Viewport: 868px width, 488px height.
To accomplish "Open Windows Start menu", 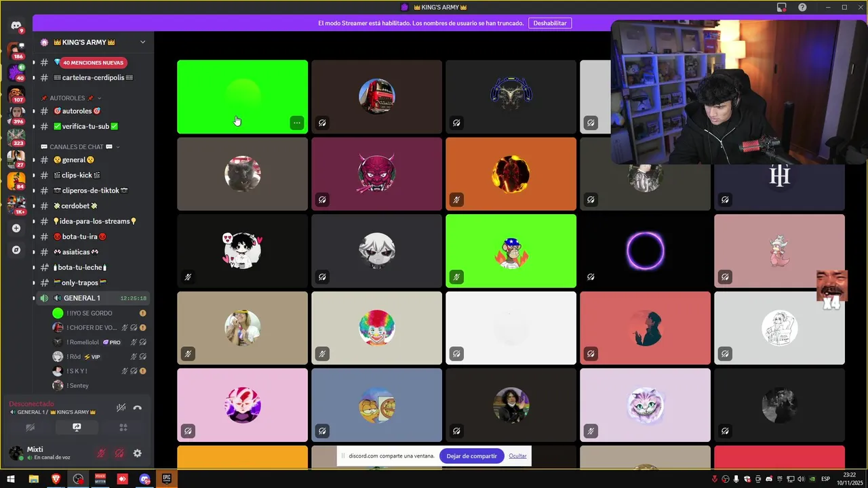I will pyautogui.click(x=11, y=479).
